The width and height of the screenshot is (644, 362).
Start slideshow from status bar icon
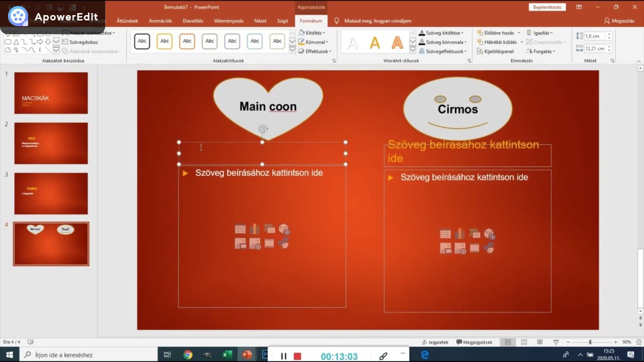[555, 342]
